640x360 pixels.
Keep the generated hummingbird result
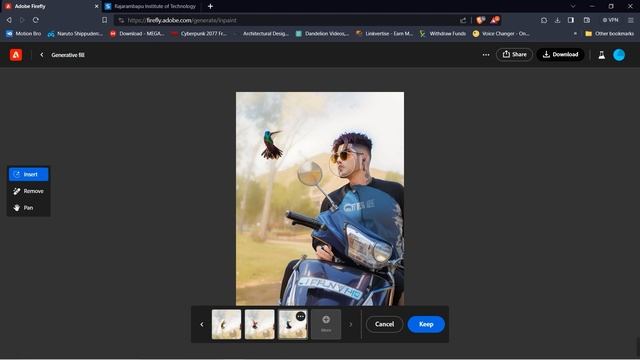tap(426, 324)
